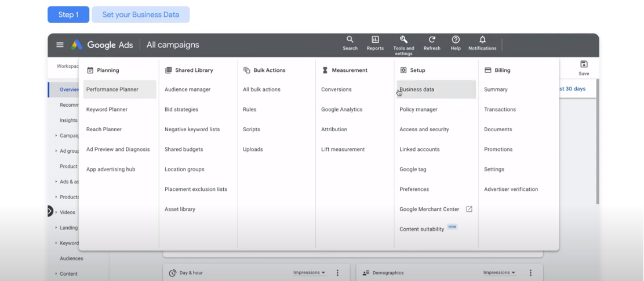Open Business data under Setup

pos(436,89)
